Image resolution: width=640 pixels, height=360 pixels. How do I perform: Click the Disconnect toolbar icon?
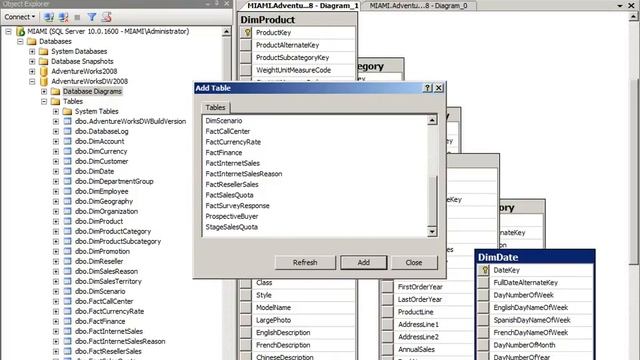click(63, 17)
